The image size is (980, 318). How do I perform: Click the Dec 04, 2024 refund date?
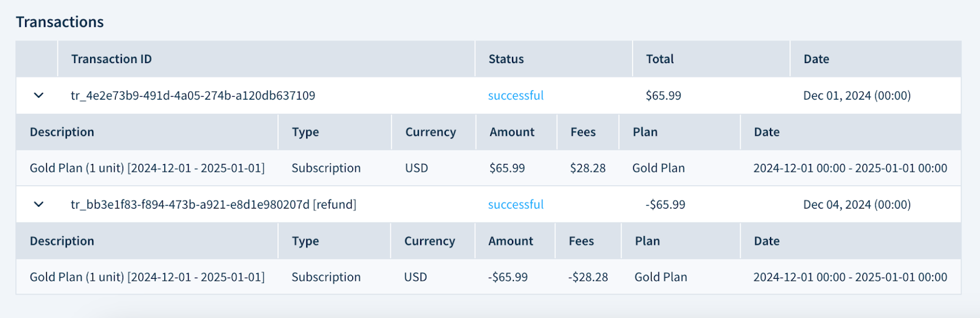857,204
